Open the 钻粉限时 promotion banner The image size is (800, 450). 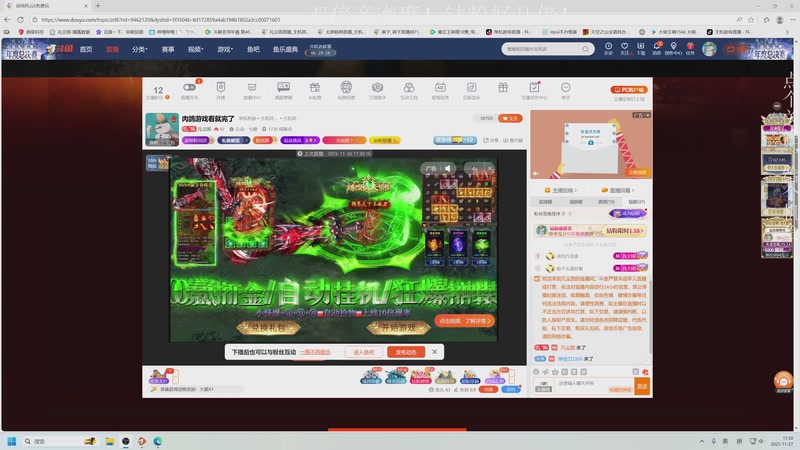[590, 231]
